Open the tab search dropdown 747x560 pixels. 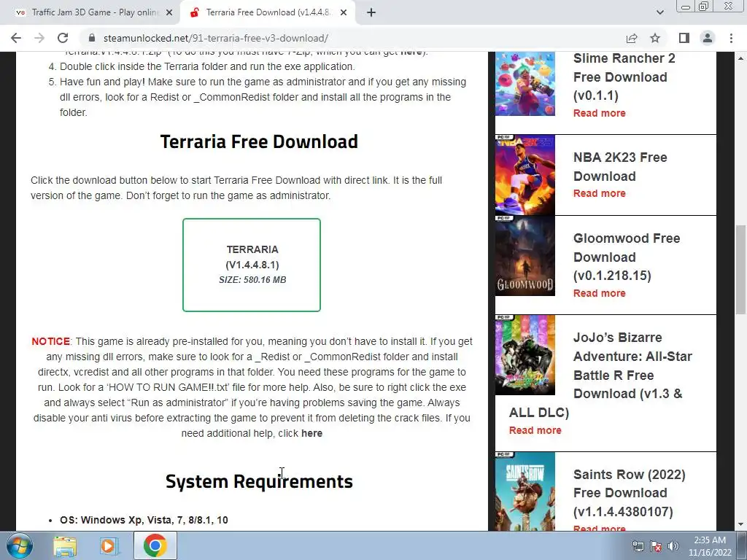659,12
